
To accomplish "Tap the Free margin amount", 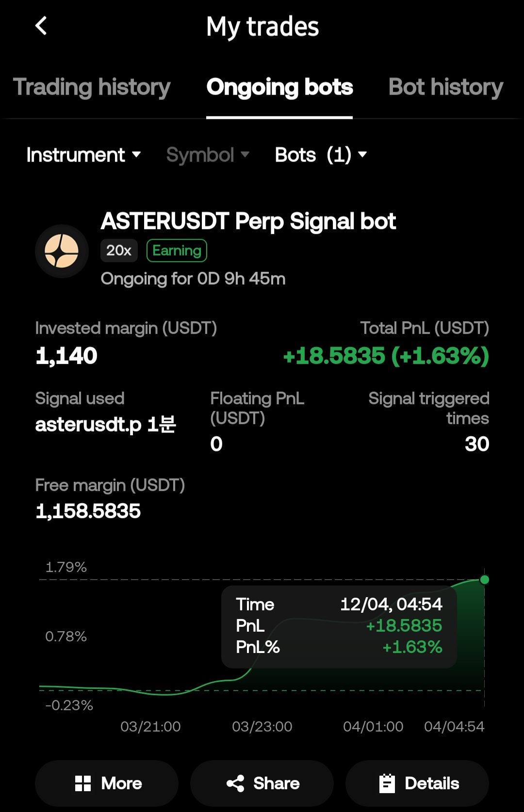I will pos(88,511).
